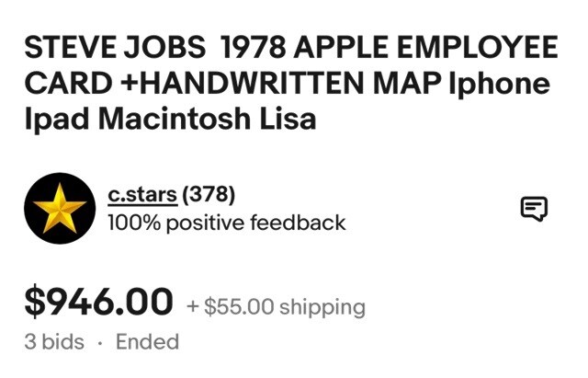
Task: Click the word Macintosh in the listing title
Action: (175, 119)
